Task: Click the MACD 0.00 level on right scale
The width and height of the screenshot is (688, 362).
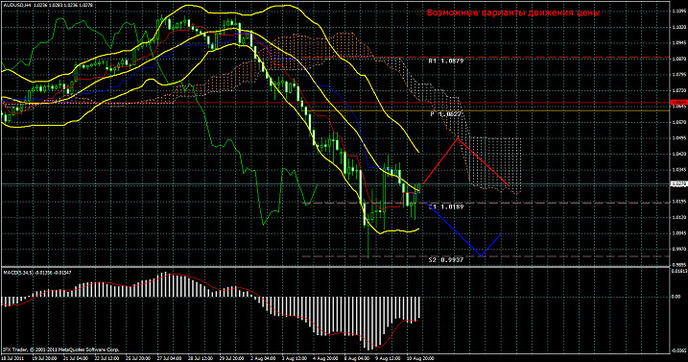Action: [676, 297]
